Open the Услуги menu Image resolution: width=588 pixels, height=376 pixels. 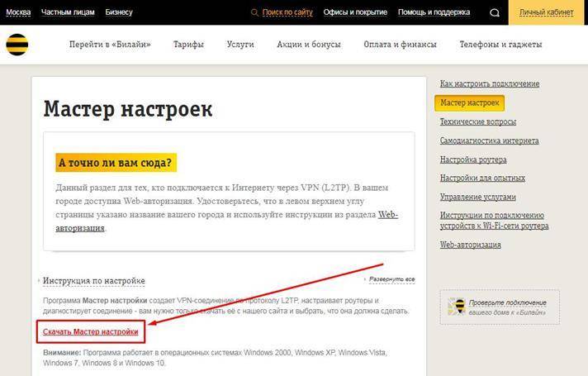240,45
